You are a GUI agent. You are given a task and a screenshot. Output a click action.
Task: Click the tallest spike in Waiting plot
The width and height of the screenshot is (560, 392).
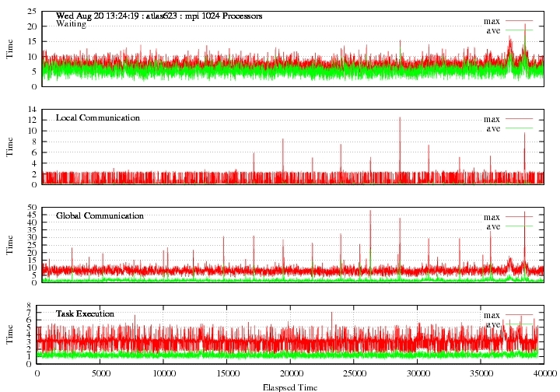[x=525, y=43]
